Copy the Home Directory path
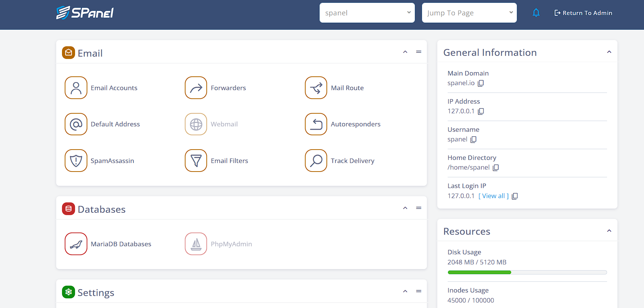Viewport: 644px width, 308px height. click(x=496, y=168)
